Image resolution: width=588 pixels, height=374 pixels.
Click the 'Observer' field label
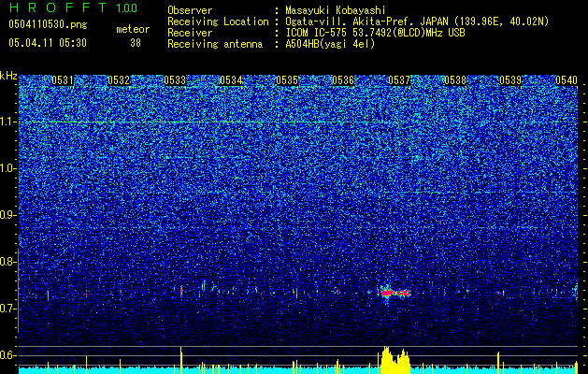click(x=190, y=10)
